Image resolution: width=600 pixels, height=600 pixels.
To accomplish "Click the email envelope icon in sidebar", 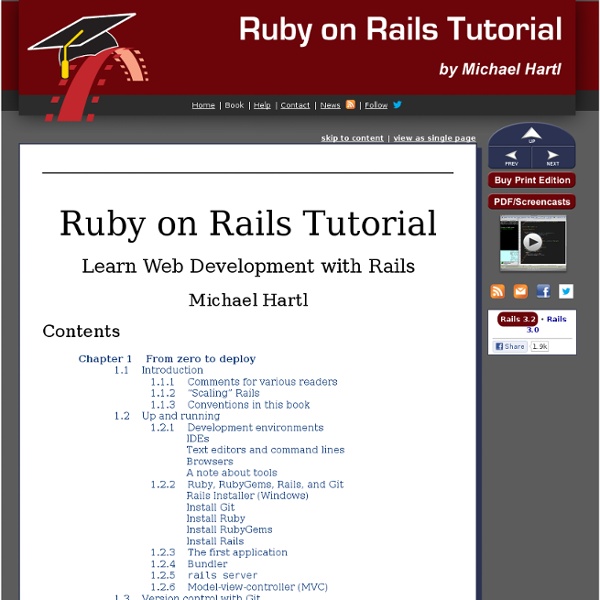I will coord(520,291).
